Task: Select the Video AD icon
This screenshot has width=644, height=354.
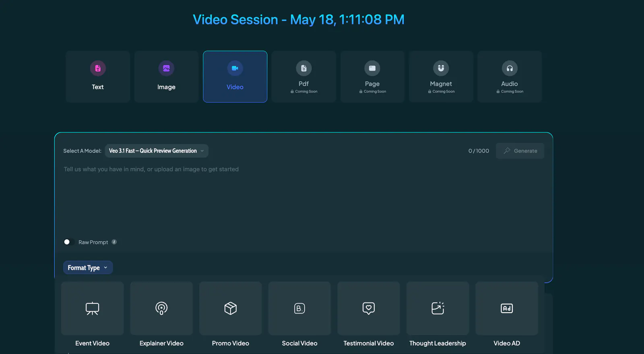Action: (x=507, y=309)
